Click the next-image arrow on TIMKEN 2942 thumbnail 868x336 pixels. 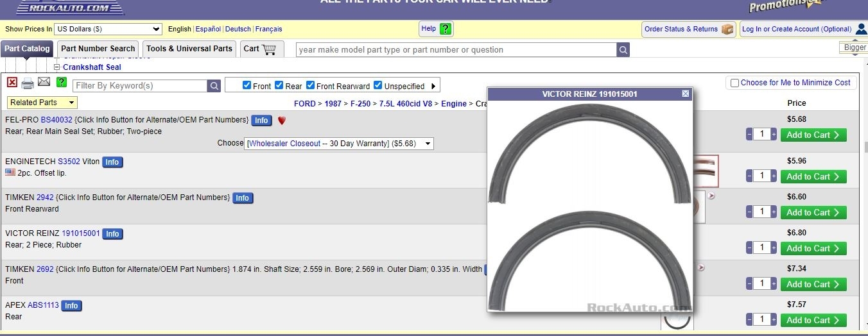[711, 196]
